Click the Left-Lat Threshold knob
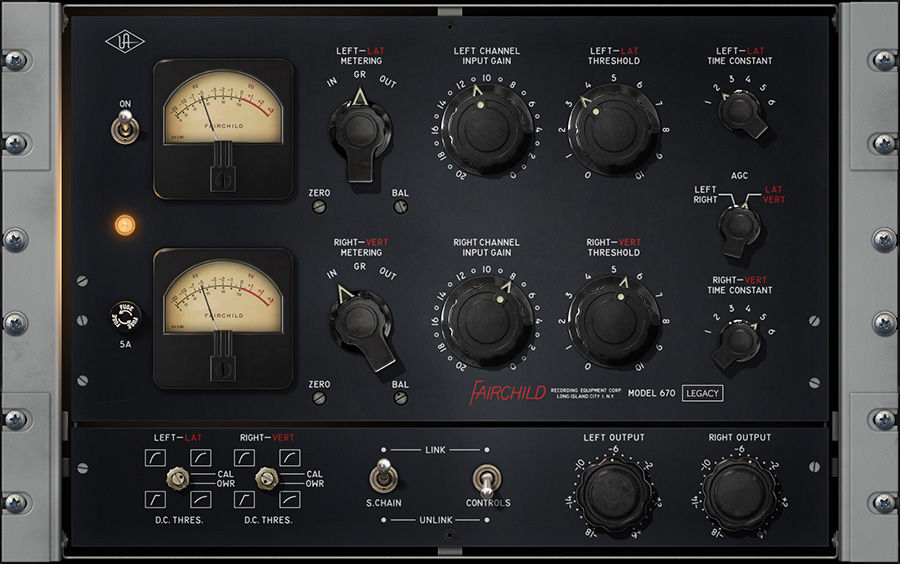 pyautogui.click(x=614, y=130)
